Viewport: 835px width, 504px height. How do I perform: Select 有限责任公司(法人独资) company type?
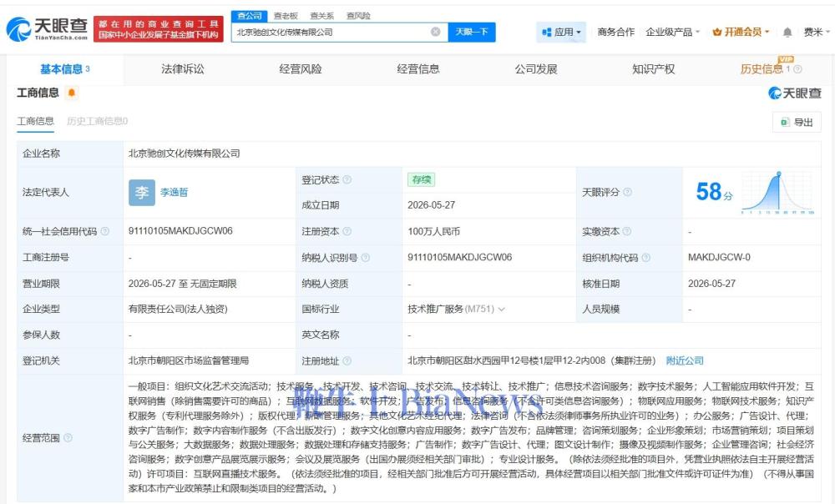[178, 310]
